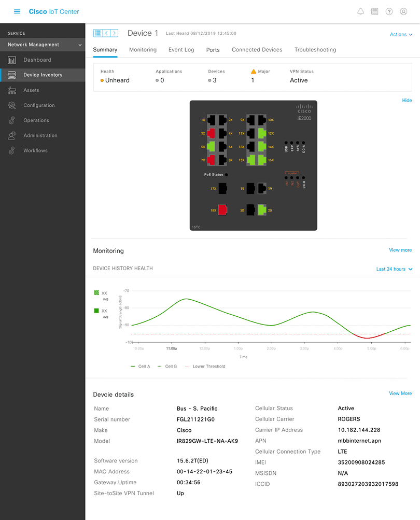Click the Major alarm warning triangle
The image size is (420, 520).
coord(254,72)
